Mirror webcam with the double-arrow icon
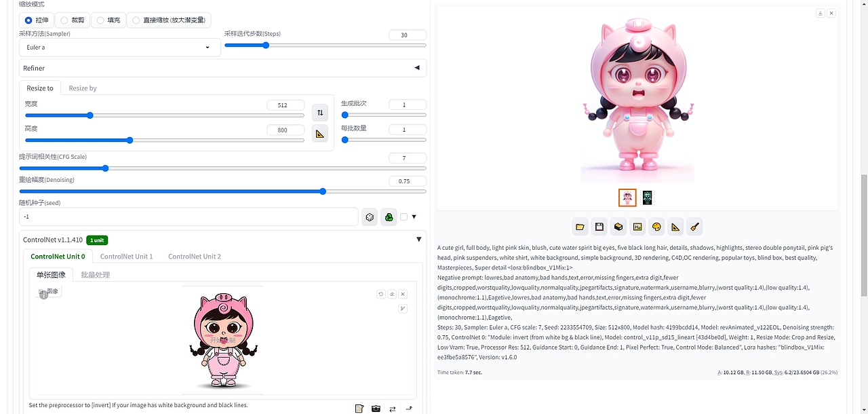 [392, 409]
